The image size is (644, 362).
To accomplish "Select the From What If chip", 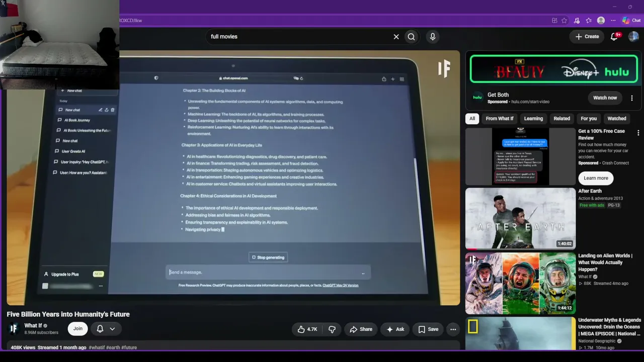I will point(500,119).
